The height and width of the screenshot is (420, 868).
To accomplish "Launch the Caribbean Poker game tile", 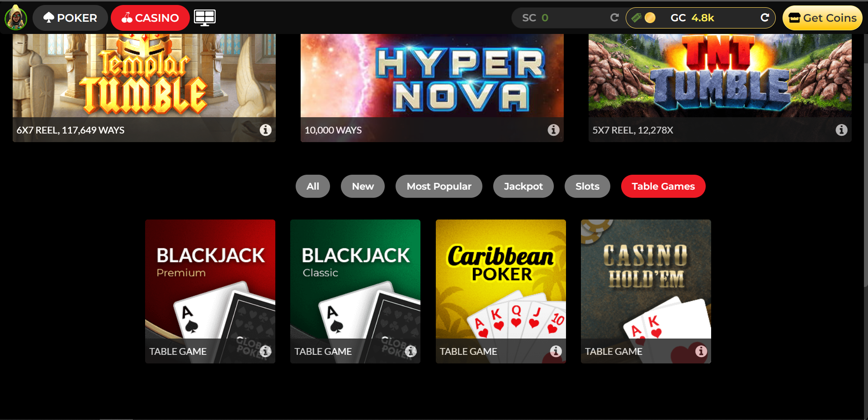I will (x=501, y=291).
